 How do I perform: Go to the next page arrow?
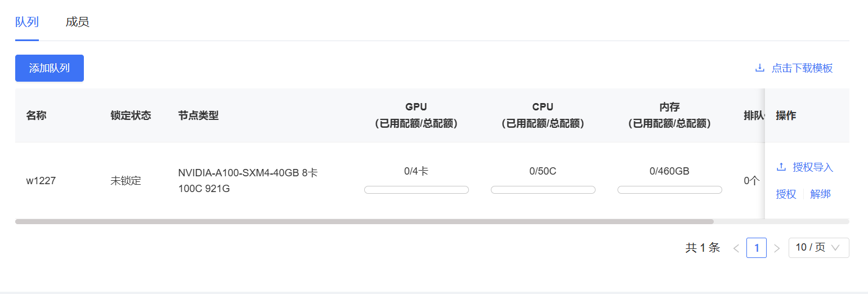click(x=777, y=248)
